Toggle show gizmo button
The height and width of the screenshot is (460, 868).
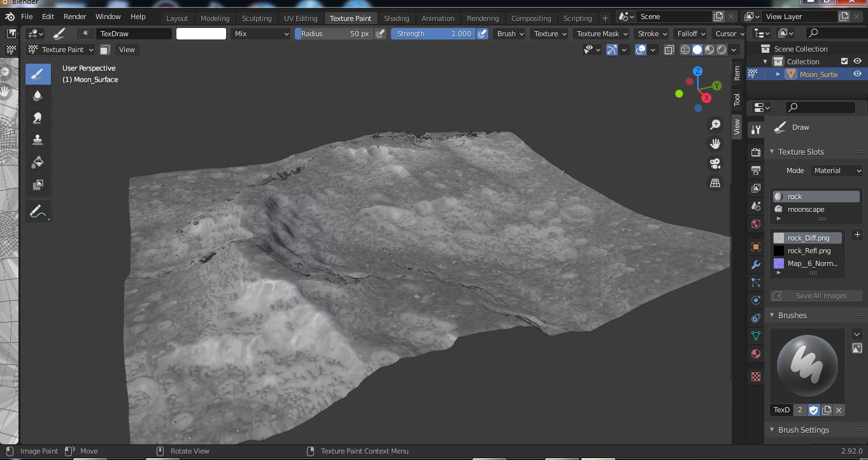click(x=612, y=50)
